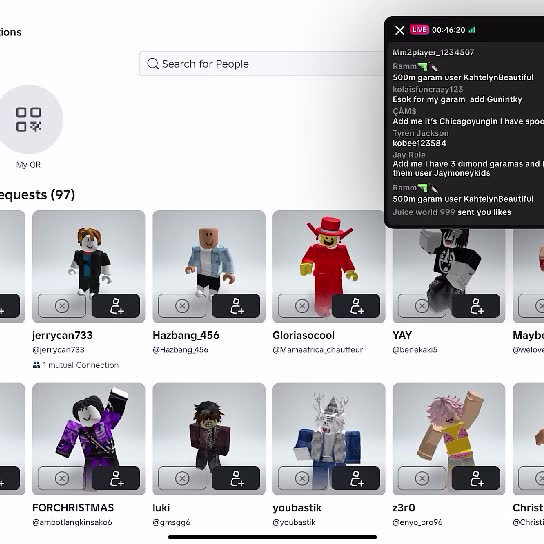
Task: Accept youbastik's friend request
Action: click(356, 478)
